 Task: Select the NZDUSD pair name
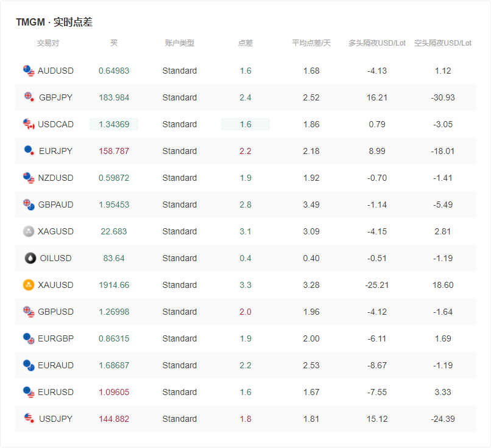pos(55,178)
